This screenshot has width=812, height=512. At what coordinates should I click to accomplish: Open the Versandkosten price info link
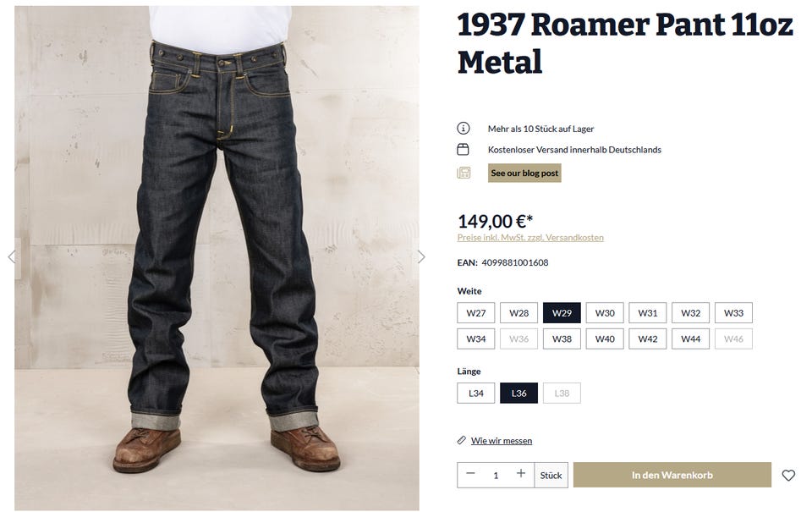point(530,238)
